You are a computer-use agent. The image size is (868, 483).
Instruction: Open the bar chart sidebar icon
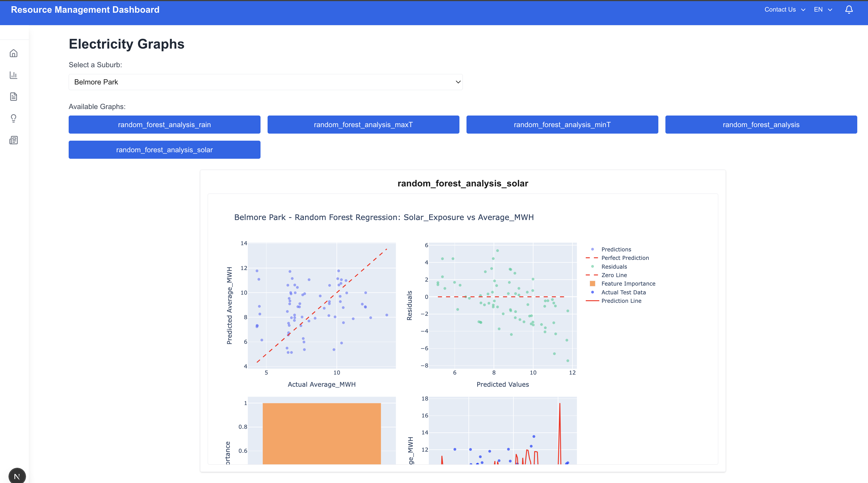(x=14, y=75)
